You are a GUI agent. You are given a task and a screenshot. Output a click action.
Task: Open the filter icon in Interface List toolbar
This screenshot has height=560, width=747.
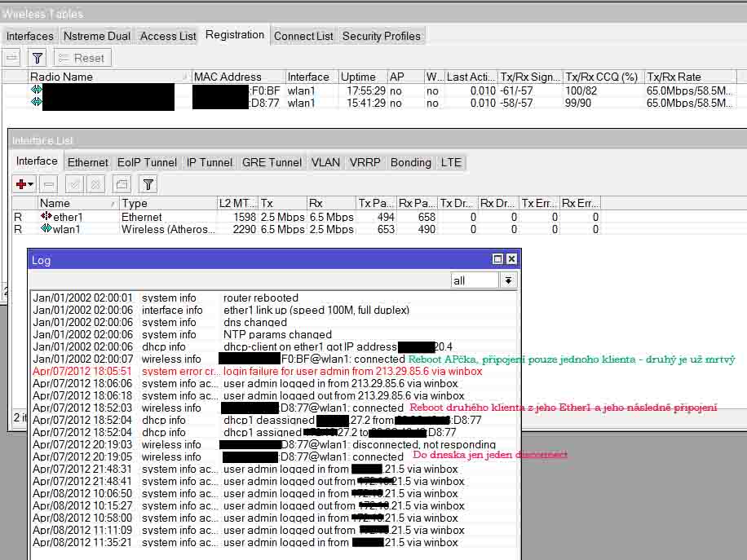(148, 184)
